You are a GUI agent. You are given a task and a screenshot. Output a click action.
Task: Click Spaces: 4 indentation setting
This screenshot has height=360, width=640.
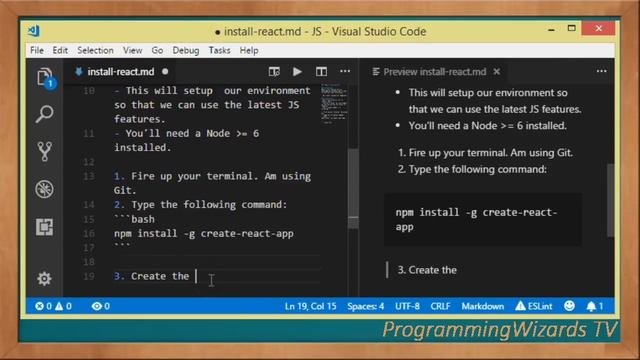pyautogui.click(x=366, y=306)
